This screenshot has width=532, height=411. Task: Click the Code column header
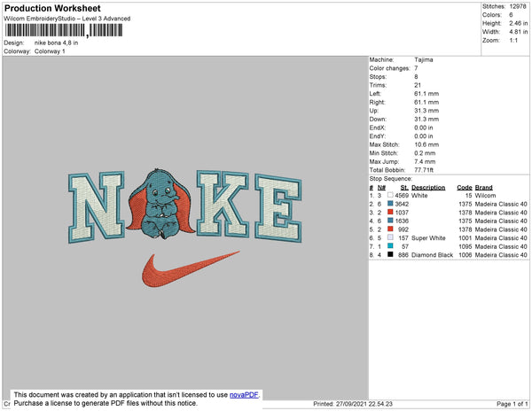[465, 188]
